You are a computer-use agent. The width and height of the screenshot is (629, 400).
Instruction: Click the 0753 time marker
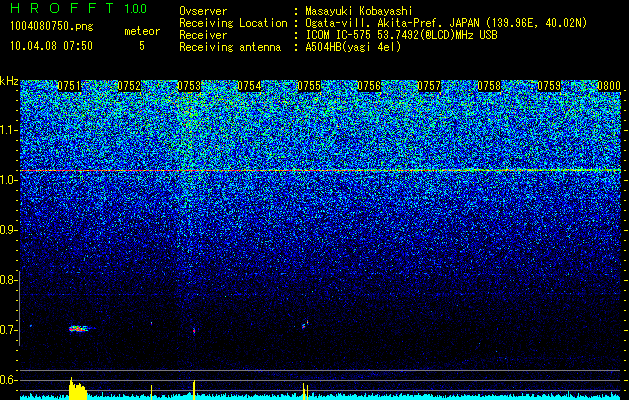click(x=189, y=86)
